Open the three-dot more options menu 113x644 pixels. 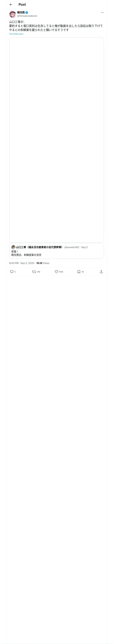coord(102,13)
